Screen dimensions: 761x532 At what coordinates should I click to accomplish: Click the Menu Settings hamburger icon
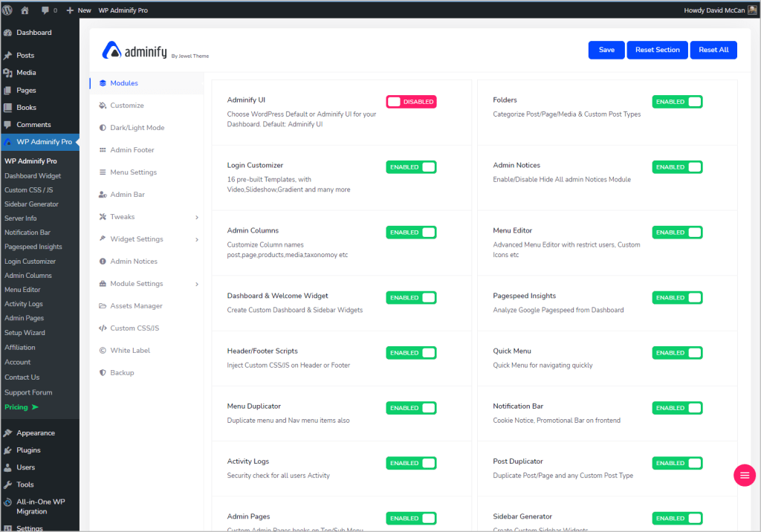coord(103,172)
